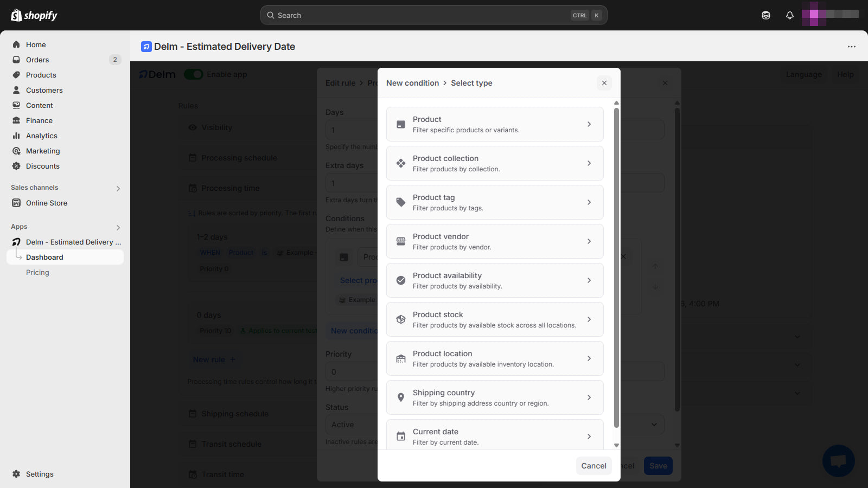Click the Shopify logo
The image size is (868, 488).
[x=34, y=15]
